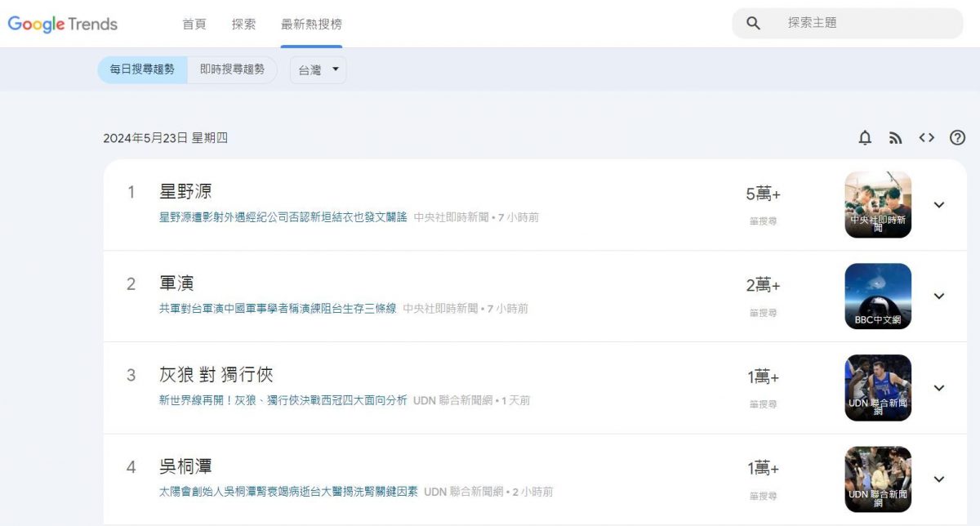The width and height of the screenshot is (980, 526).
Task: Click the search magnifier icon
Action: click(752, 23)
